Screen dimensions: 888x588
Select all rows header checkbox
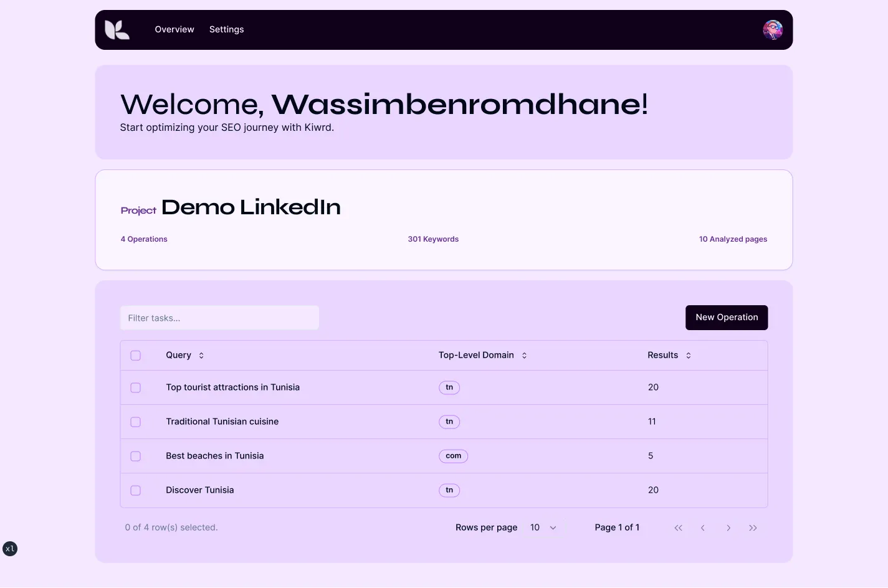point(135,356)
